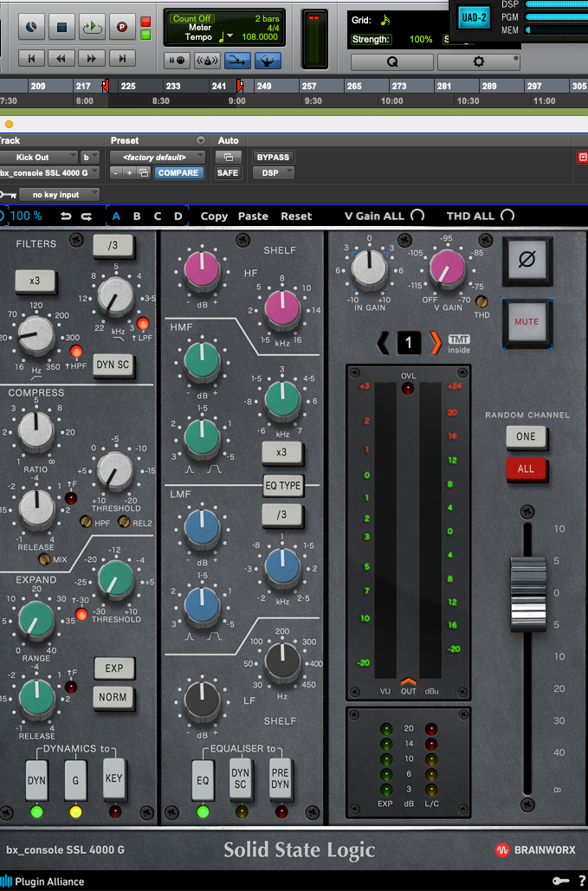Image resolution: width=588 pixels, height=891 pixels.
Task: Click next preset plus button
Action: pos(130,173)
